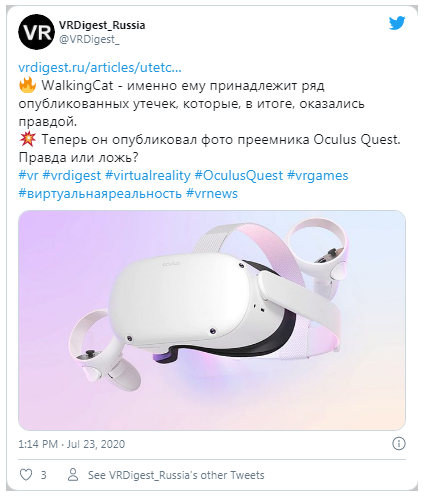Open the tweet timestamp Jul 23, 2020
424x498 pixels.
(72, 444)
